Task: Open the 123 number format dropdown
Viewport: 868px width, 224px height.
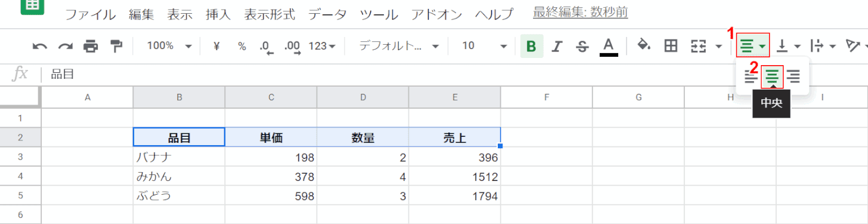Action: (322, 46)
